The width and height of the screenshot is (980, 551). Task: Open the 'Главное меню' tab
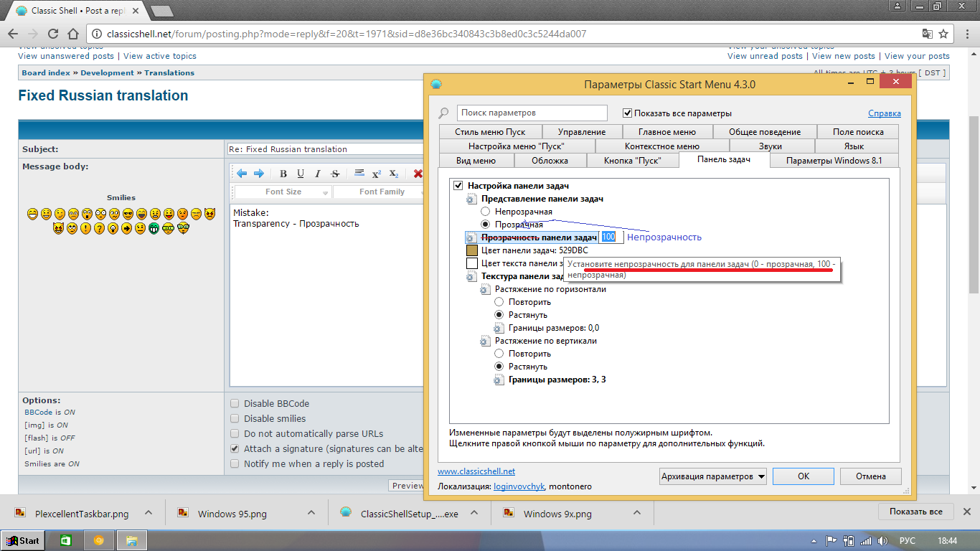coord(666,132)
